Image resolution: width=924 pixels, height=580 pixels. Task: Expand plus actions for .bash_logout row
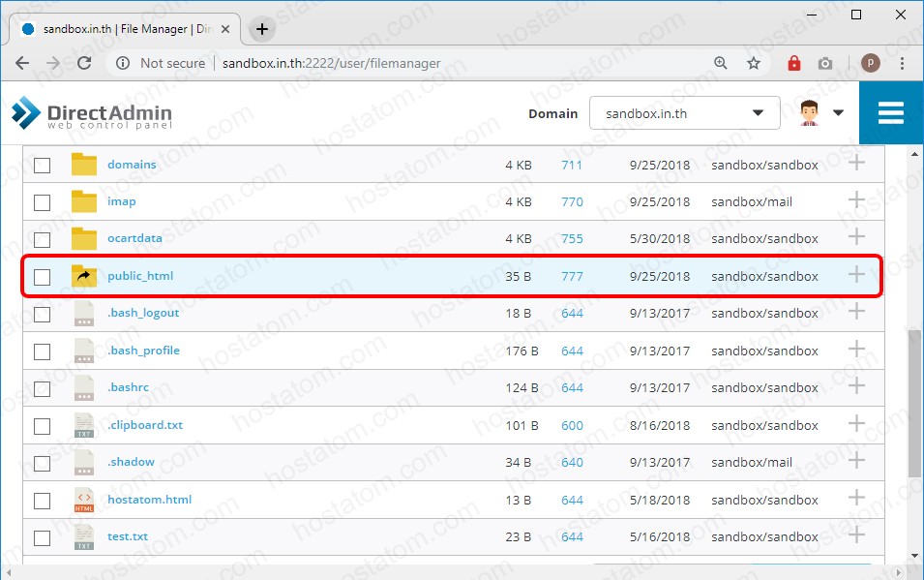(x=856, y=311)
